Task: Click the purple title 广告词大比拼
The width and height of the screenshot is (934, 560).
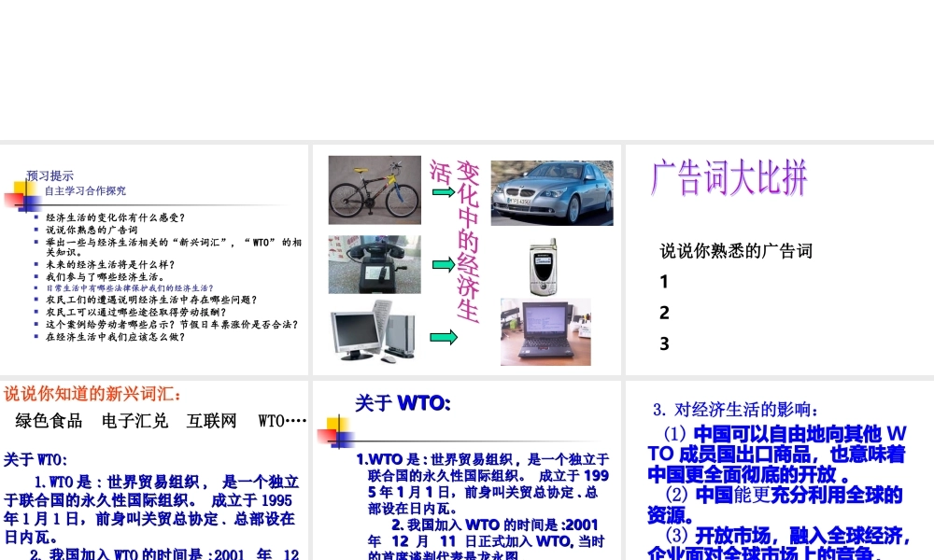Action: click(729, 177)
